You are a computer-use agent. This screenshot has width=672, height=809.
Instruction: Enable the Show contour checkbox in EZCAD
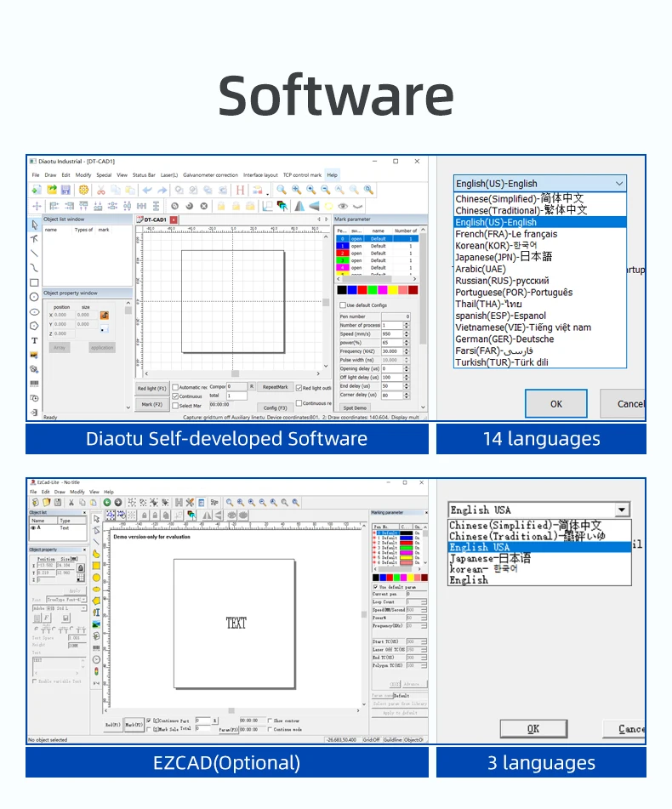[270, 721]
